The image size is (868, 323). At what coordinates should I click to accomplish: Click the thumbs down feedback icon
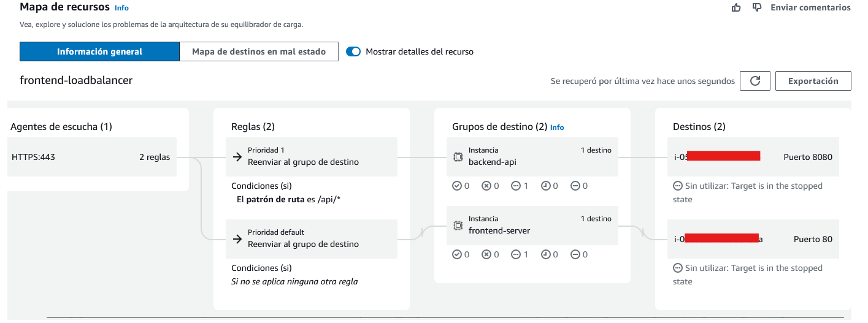(757, 7)
